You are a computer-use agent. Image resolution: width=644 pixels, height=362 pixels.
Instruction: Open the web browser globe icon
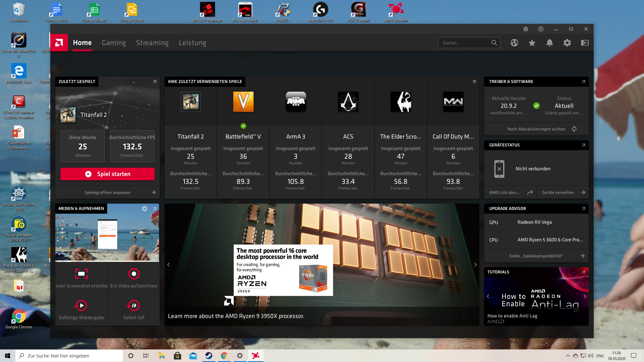click(x=514, y=43)
